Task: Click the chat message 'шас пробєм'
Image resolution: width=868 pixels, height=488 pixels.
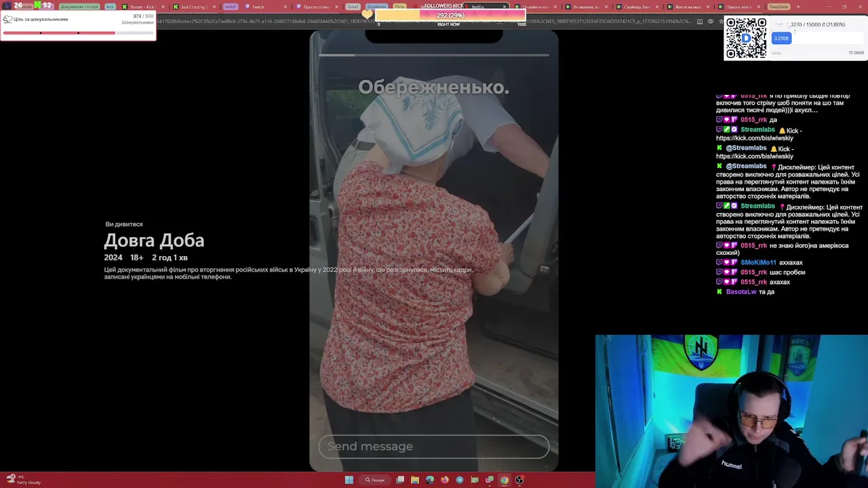Action: click(787, 272)
